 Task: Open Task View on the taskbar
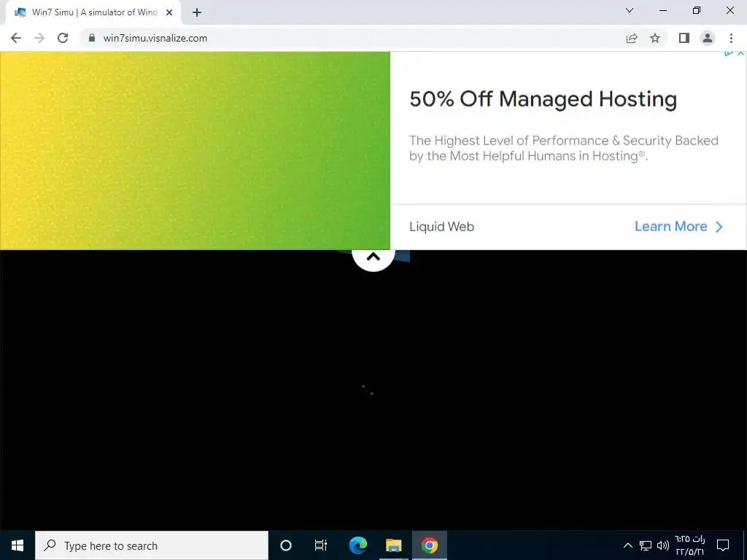(x=321, y=545)
